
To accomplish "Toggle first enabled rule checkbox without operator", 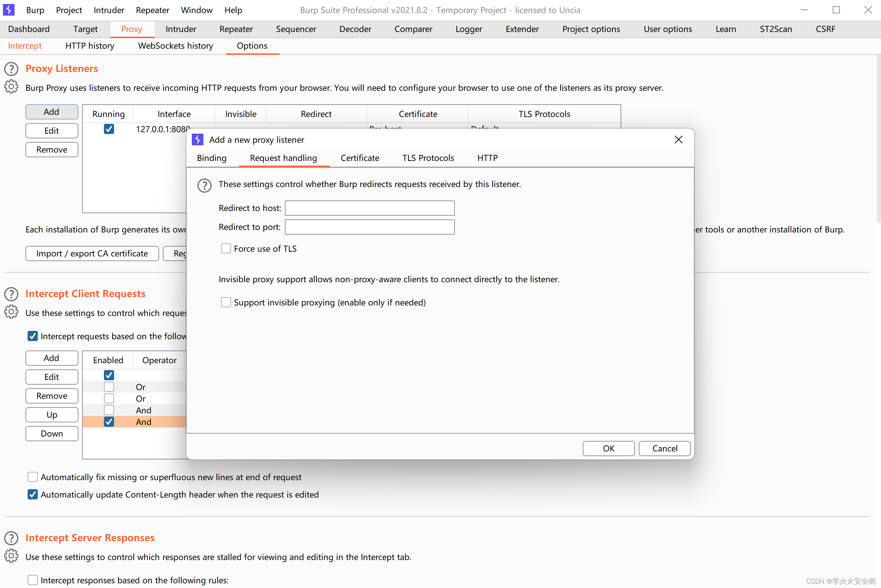I will (109, 376).
